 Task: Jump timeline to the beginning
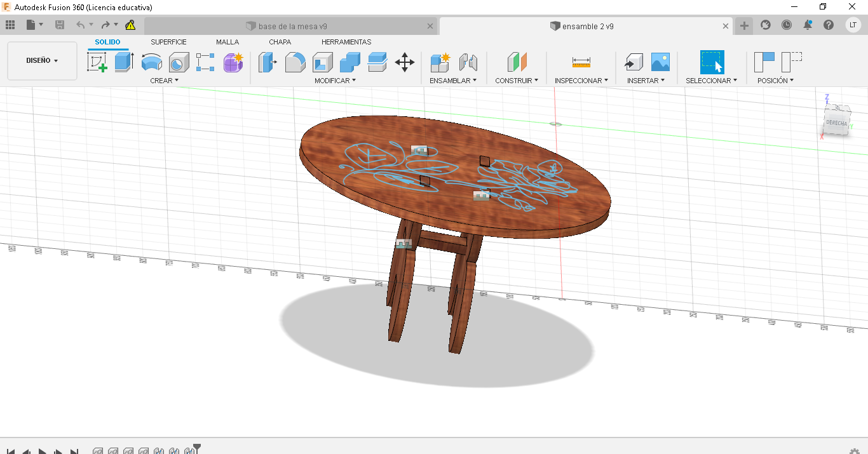coord(11,451)
